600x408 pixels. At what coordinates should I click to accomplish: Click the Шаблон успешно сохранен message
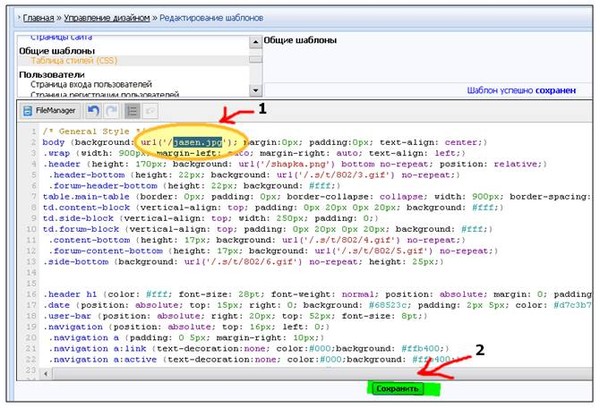click(521, 90)
